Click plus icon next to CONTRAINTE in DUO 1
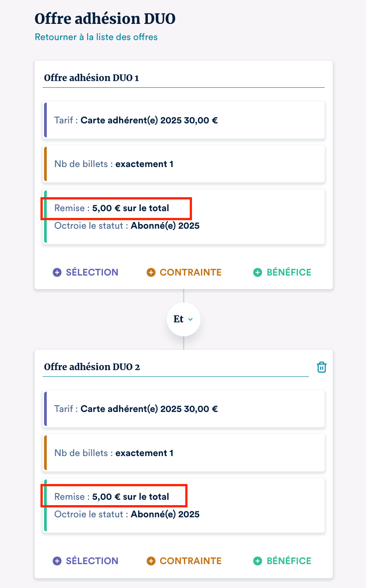The image size is (366, 588). (x=151, y=272)
